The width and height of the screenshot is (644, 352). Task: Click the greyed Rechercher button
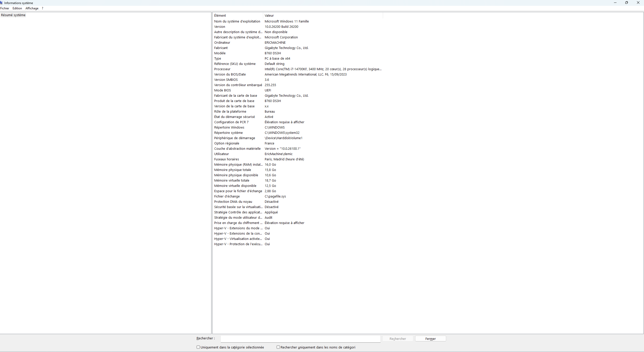tap(398, 339)
